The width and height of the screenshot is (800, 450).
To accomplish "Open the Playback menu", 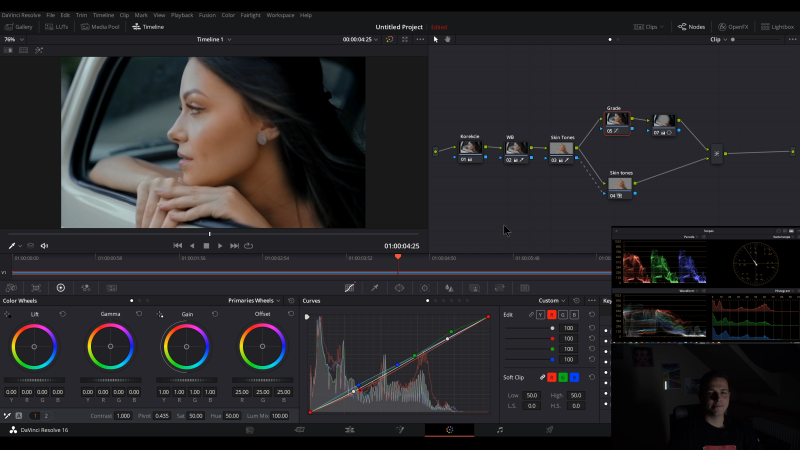I will [x=182, y=15].
